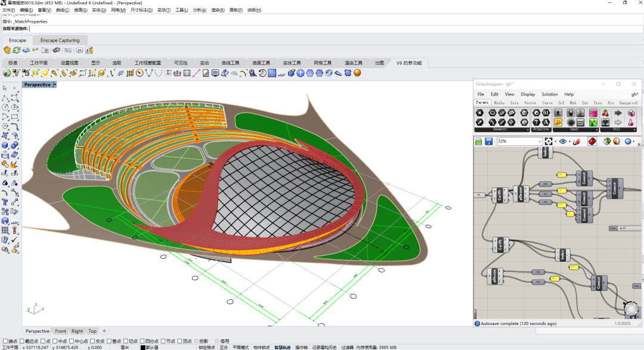Viewport: 644px width, 350px height.
Task: Select the Vector parameter in Geometry panel
Action: point(479,122)
